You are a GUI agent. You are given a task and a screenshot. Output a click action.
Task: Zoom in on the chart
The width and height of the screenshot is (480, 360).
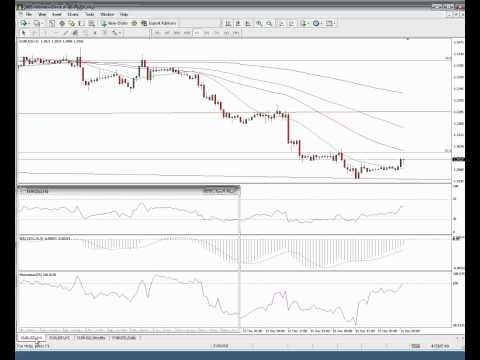[x=259, y=23]
